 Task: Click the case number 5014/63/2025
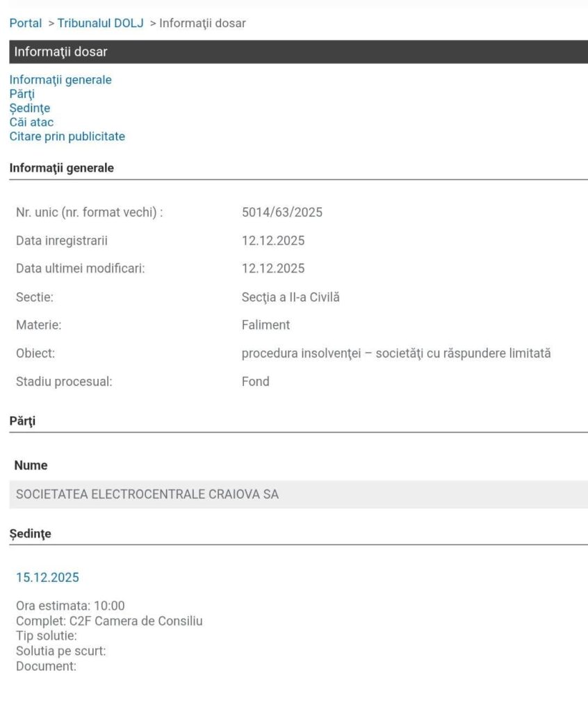[x=282, y=213]
